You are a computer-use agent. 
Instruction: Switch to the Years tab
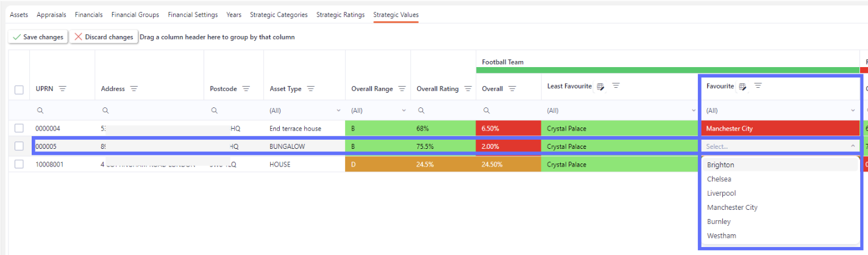[x=233, y=15]
